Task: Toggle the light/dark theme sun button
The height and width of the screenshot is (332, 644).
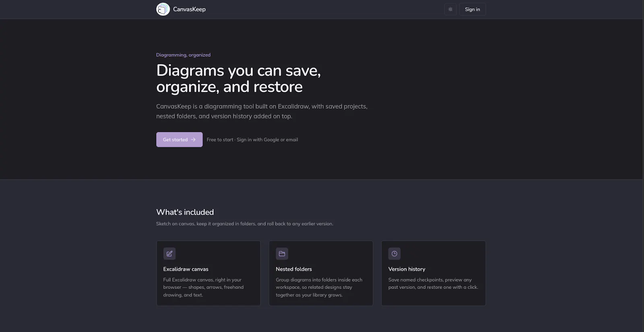Action: click(x=450, y=9)
